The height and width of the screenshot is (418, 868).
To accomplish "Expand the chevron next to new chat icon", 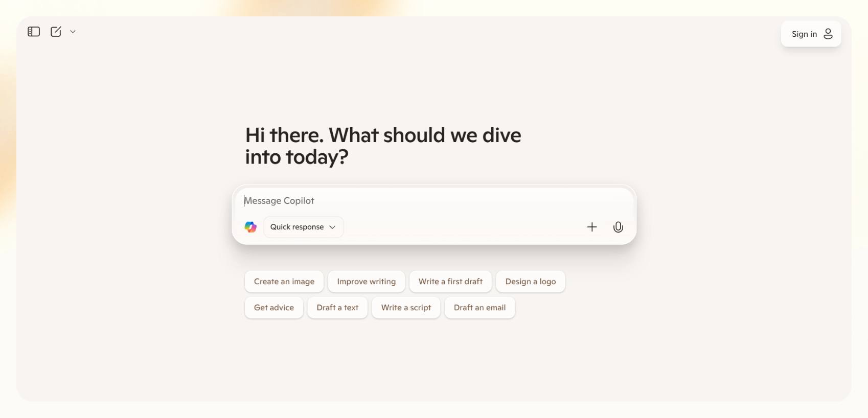I will 73,32.
